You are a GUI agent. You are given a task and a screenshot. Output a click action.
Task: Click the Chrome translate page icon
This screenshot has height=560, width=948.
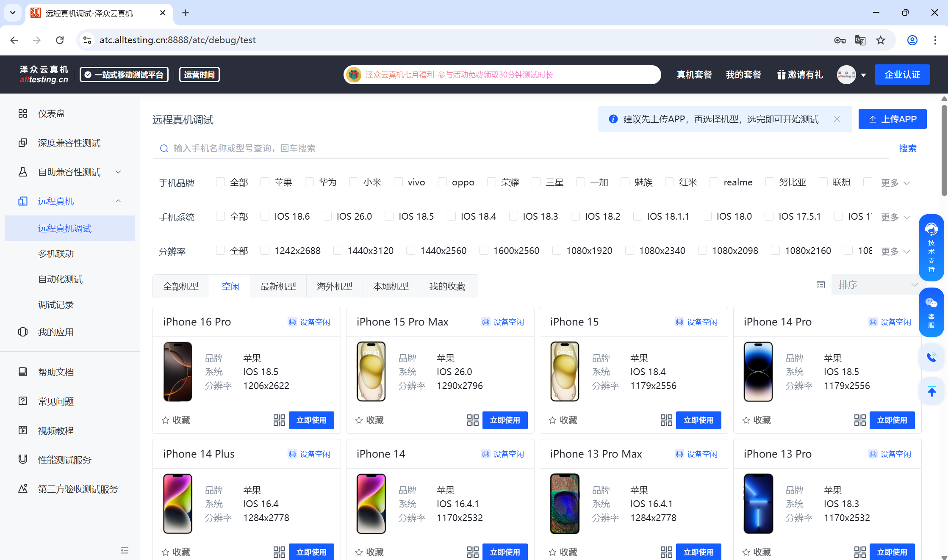tap(860, 40)
